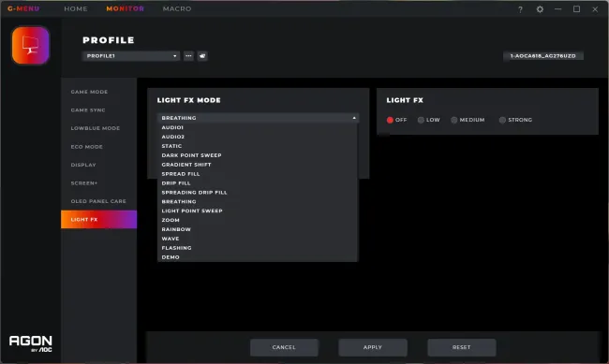Open OLED Panel Care in sidebar
609x364 pixels.
[x=98, y=201]
